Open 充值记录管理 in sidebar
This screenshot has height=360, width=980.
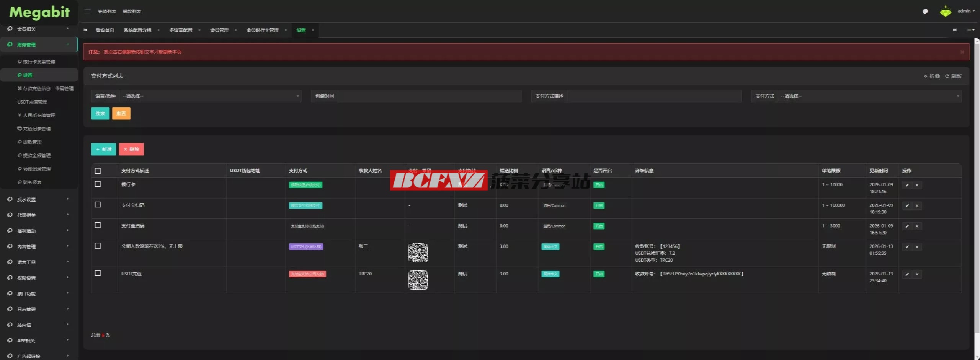pos(36,129)
